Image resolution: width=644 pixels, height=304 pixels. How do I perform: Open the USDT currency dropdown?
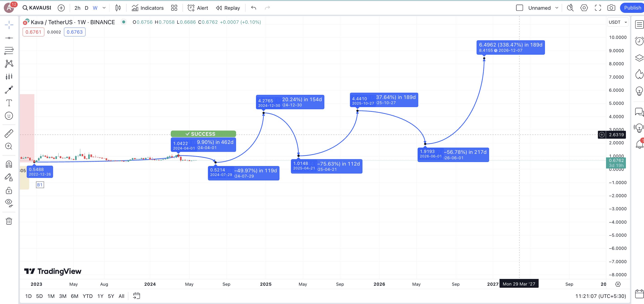click(618, 22)
